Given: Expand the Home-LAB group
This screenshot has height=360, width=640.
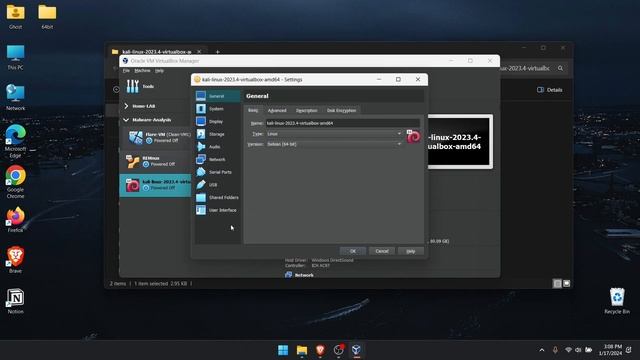Looking at the screenshot, I should click(126, 106).
